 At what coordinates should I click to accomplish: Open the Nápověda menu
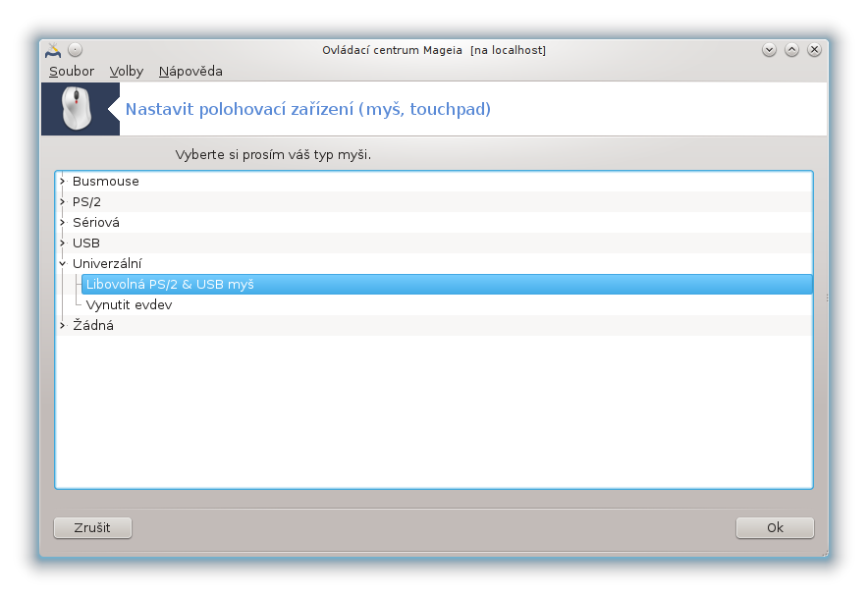(190, 72)
